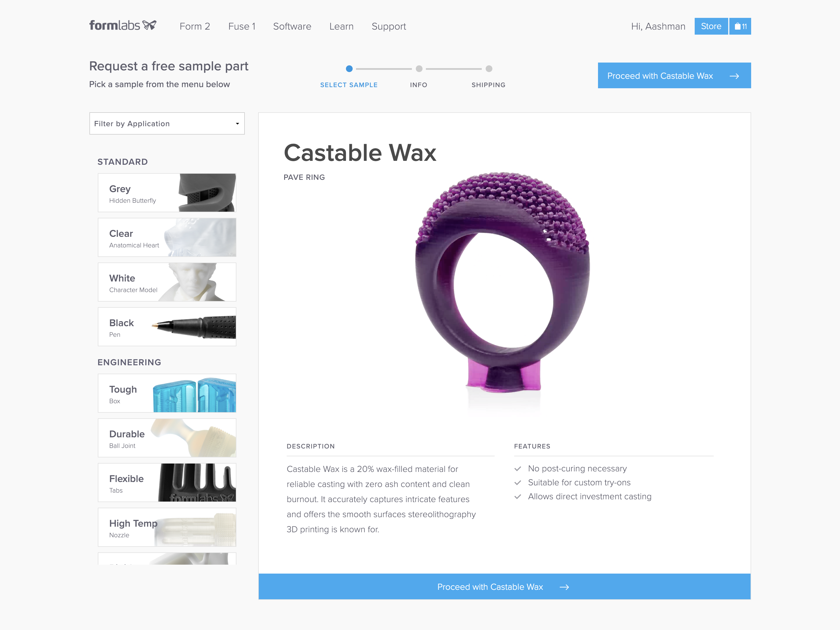Open the shopping bag cart icon
840x630 pixels.
[x=740, y=26]
